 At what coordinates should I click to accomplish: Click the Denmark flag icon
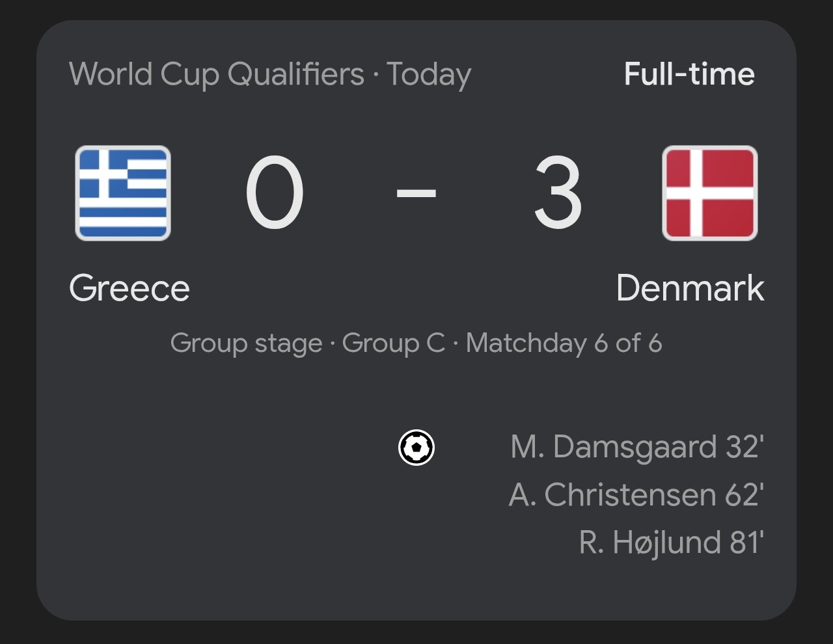709,193
